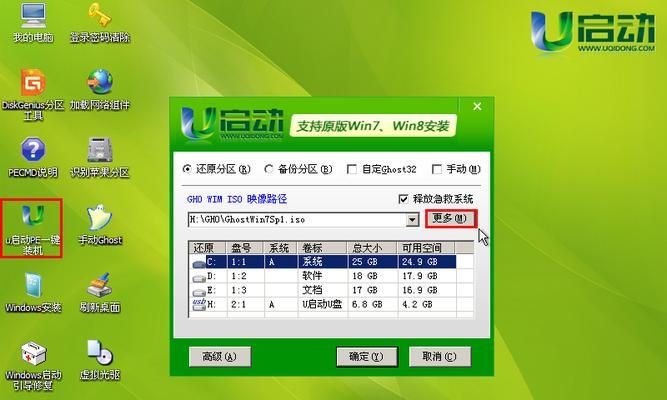Uncheck 释放急救系统 checkbox
The image size is (667, 400).
pos(403,199)
